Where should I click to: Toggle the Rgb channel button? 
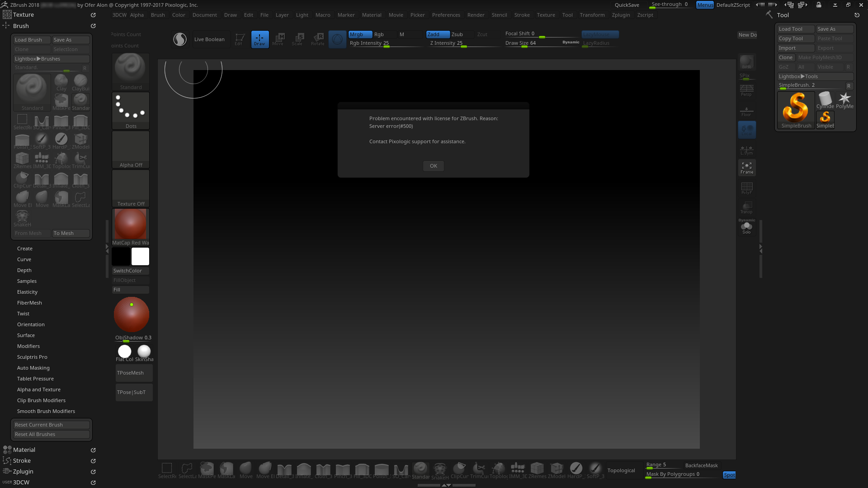pos(384,34)
